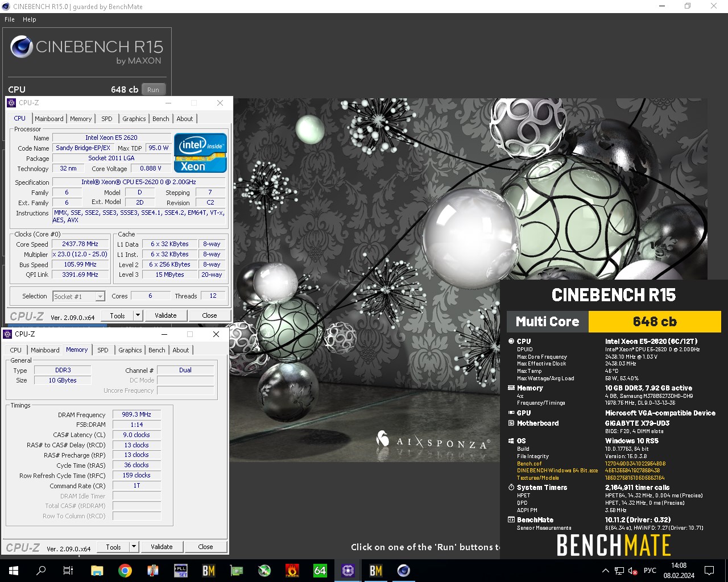
Task: Open the green 64 taskbar icon
Action: pyautogui.click(x=320, y=571)
